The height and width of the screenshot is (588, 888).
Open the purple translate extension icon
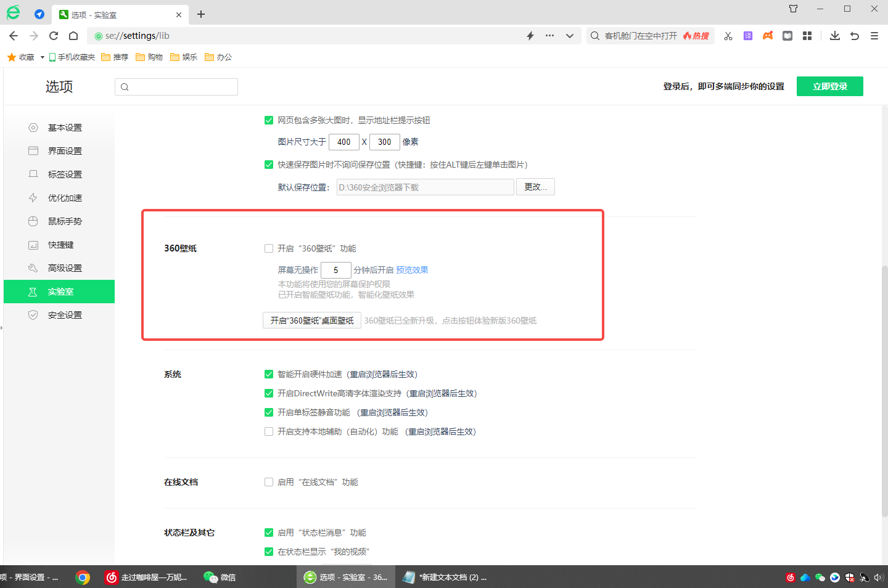click(x=748, y=36)
